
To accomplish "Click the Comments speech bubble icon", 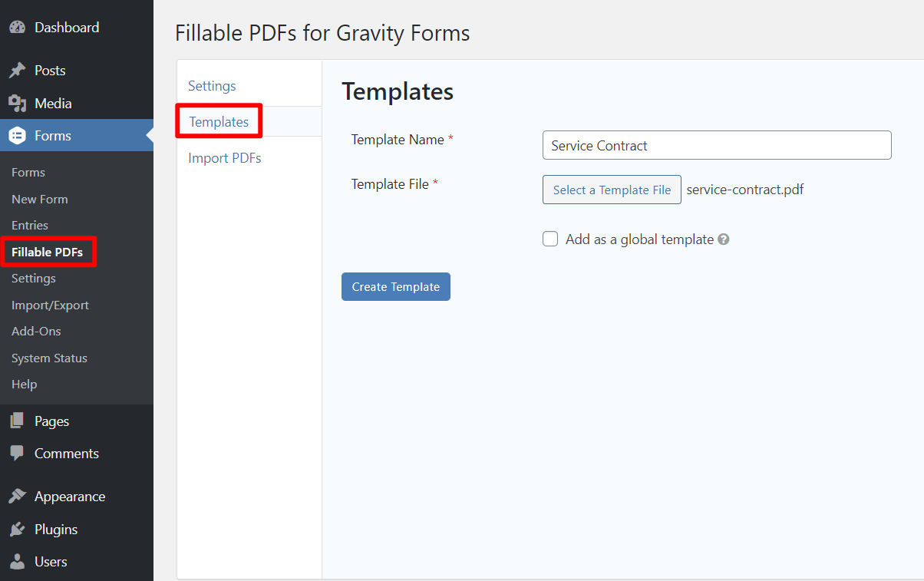I will pos(17,453).
